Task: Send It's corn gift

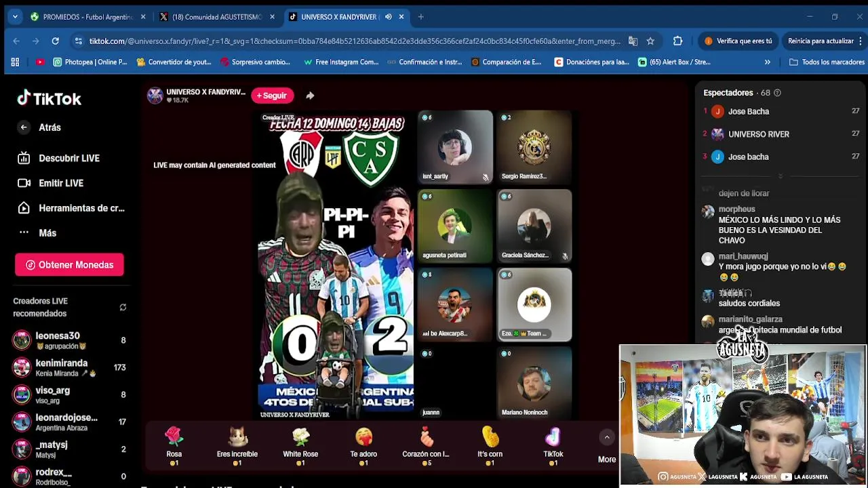Action: [x=490, y=446]
